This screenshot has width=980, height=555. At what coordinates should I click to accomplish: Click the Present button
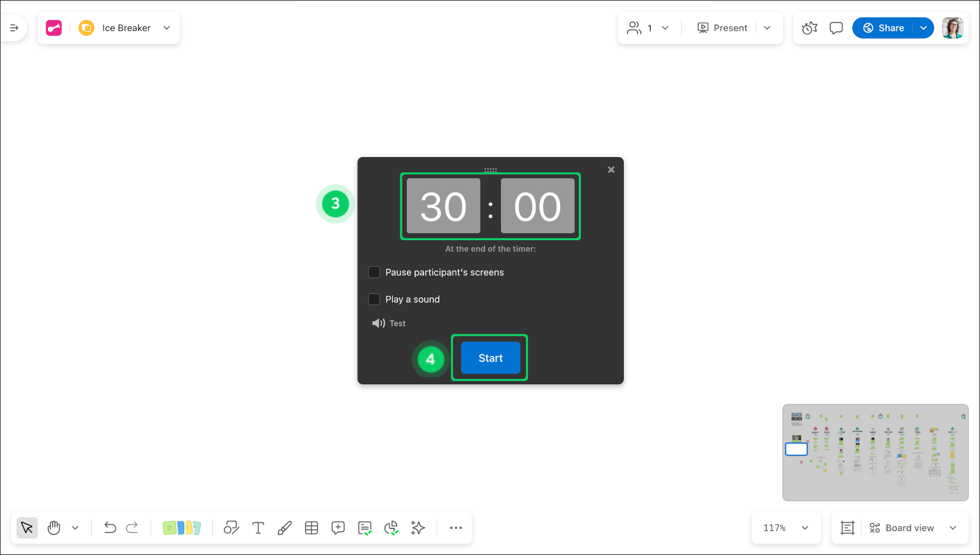[722, 28]
